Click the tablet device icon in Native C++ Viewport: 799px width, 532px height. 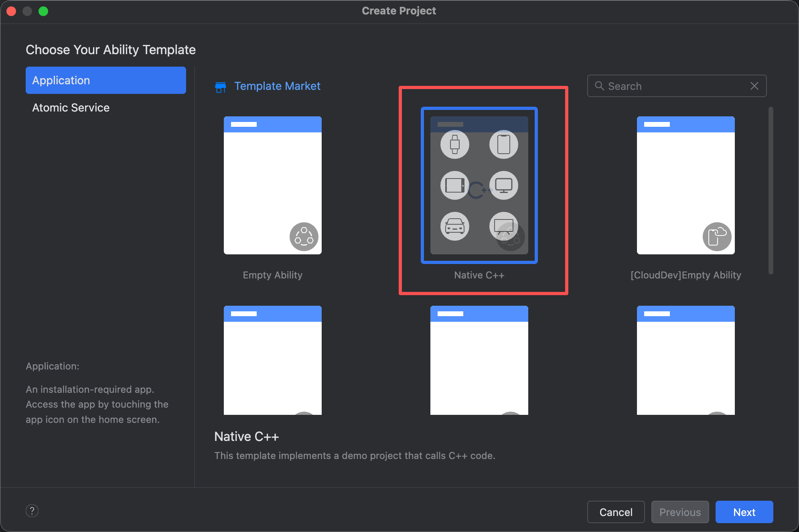[x=454, y=185]
